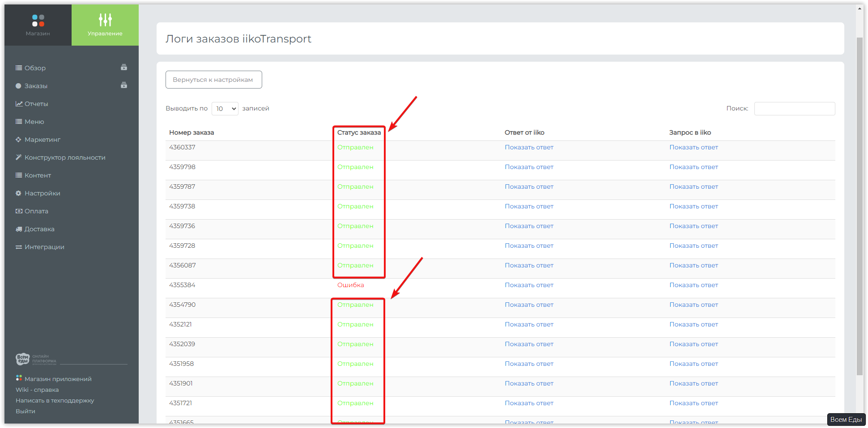This screenshot has width=868, height=428.
Task: Open Конструктор лояльности in the sidebar
Action: (x=65, y=157)
